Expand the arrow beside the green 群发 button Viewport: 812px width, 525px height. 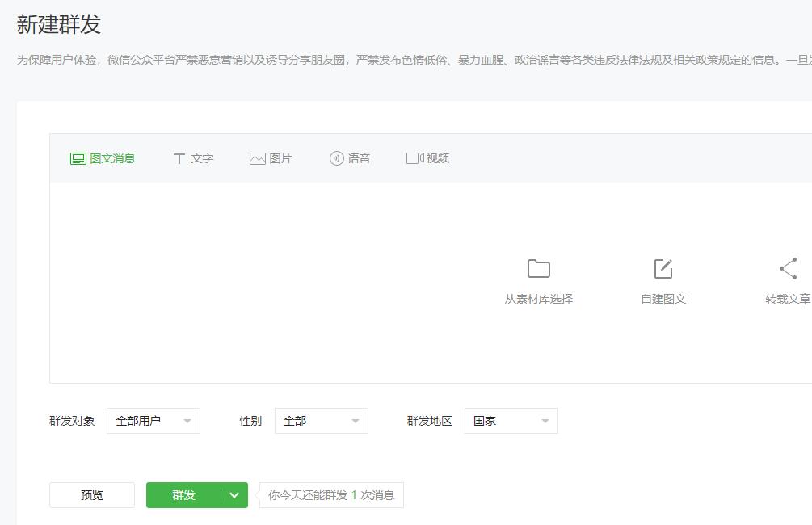click(234, 495)
